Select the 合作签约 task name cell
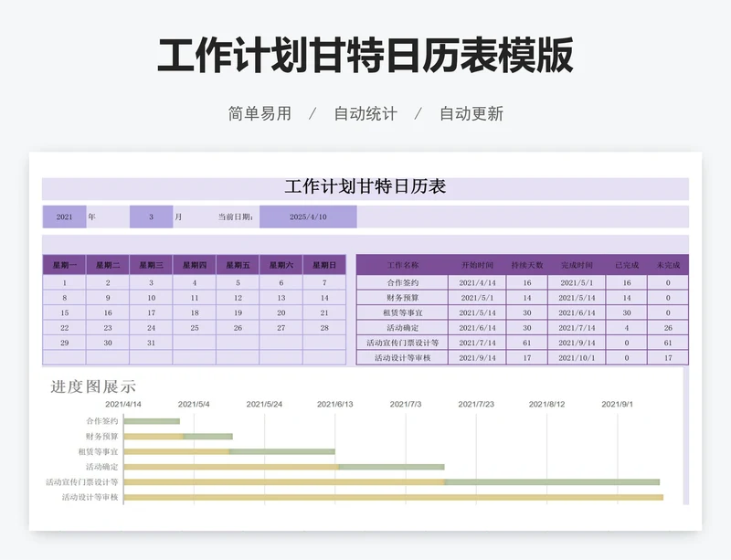 click(x=402, y=283)
